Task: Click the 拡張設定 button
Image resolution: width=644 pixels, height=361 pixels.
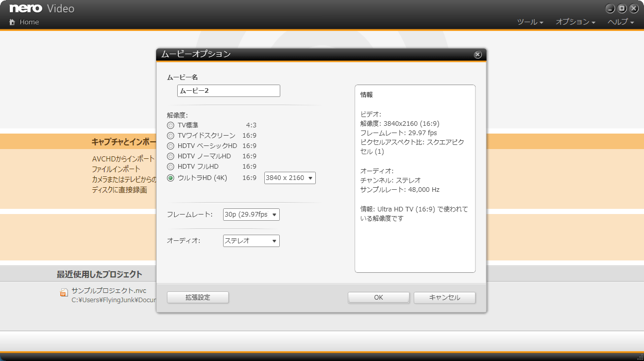Action: pyautogui.click(x=198, y=298)
